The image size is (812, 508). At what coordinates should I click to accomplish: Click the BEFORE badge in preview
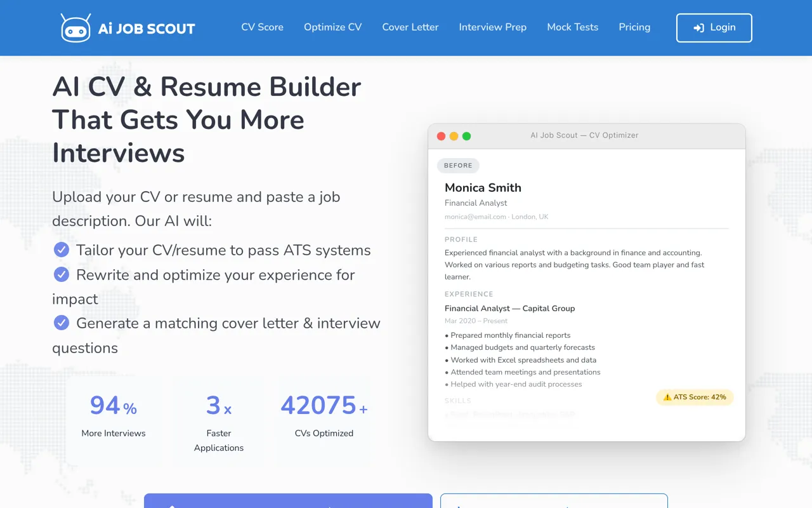pos(458,166)
